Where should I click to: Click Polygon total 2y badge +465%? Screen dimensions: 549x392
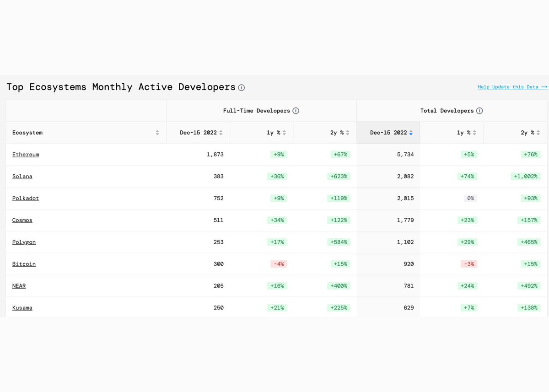(529, 242)
